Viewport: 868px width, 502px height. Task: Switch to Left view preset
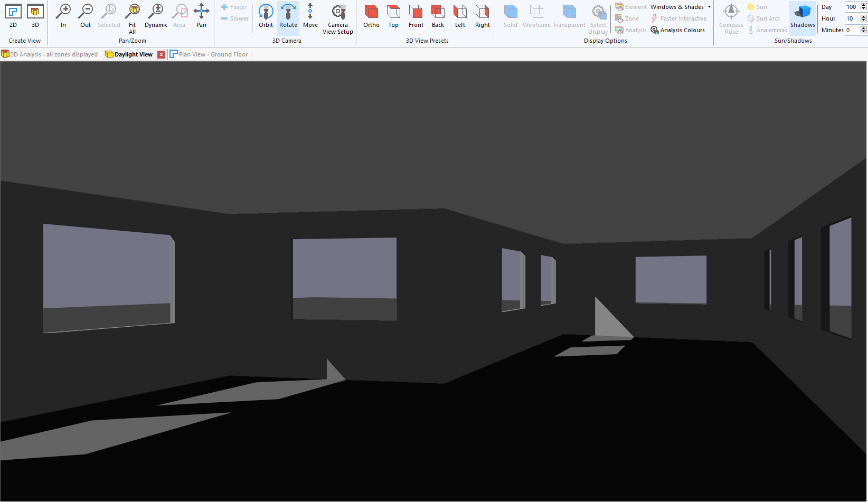[x=460, y=16]
